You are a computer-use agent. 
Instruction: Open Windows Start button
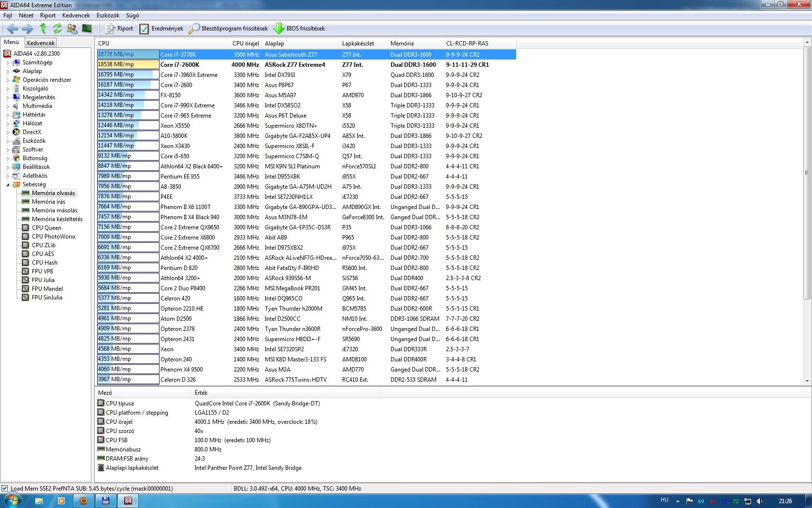click(x=12, y=501)
